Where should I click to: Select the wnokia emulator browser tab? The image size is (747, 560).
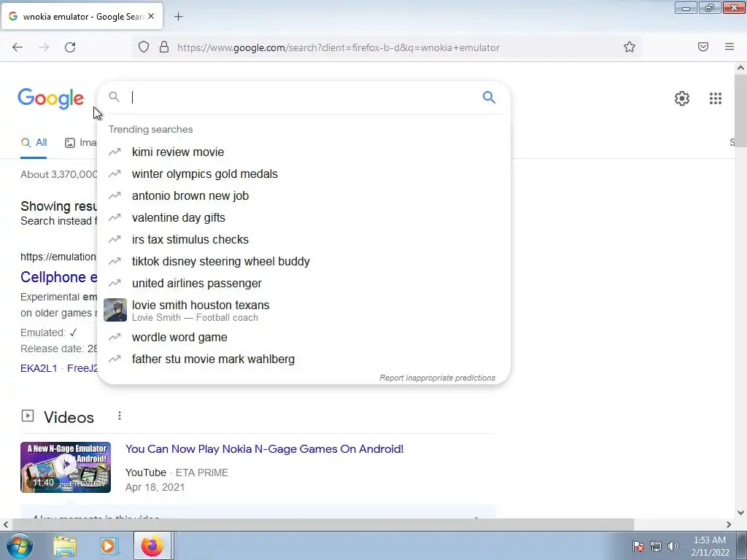[x=82, y=16]
